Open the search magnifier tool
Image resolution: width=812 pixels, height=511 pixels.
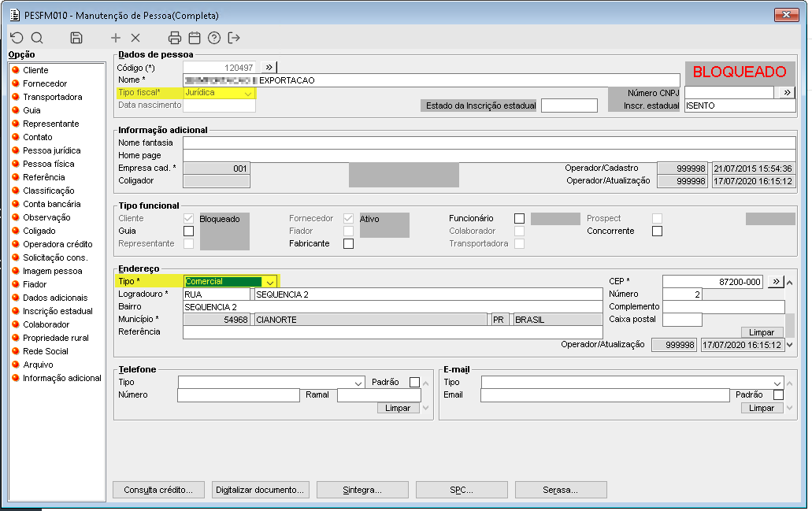click(x=37, y=38)
